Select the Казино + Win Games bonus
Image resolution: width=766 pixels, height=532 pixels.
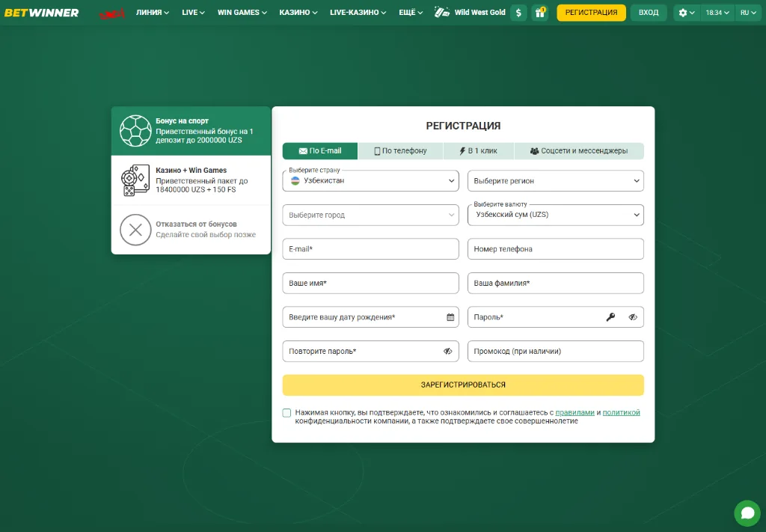tap(191, 180)
